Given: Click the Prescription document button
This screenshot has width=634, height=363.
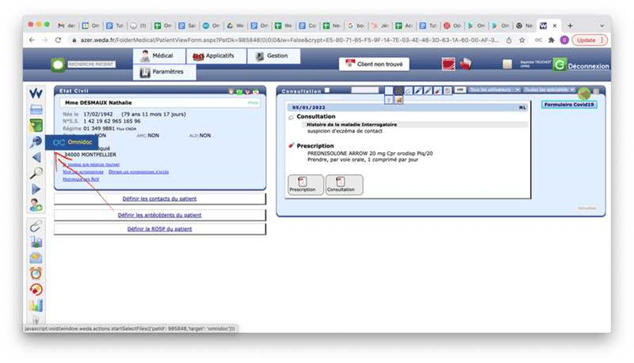Looking at the screenshot, I should [306, 185].
